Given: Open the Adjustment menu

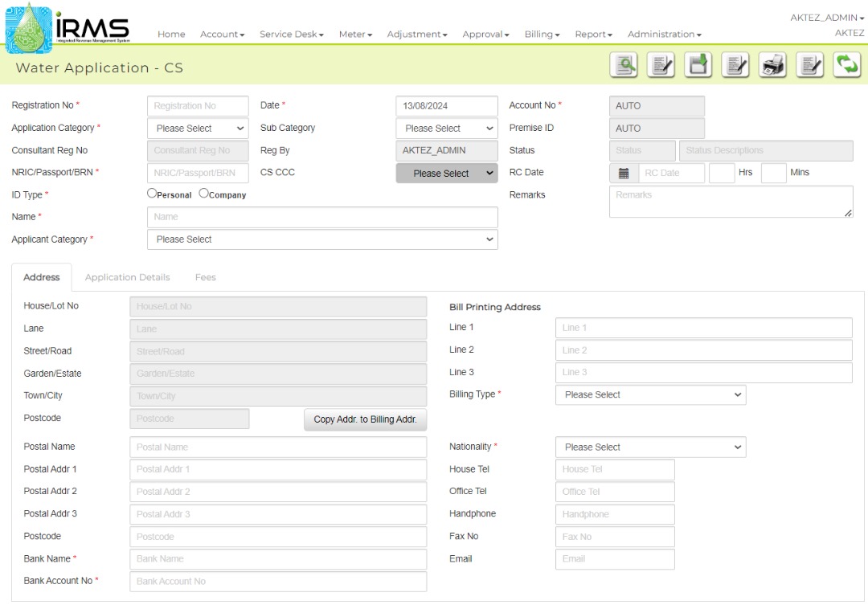Looking at the screenshot, I should (x=417, y=35).
